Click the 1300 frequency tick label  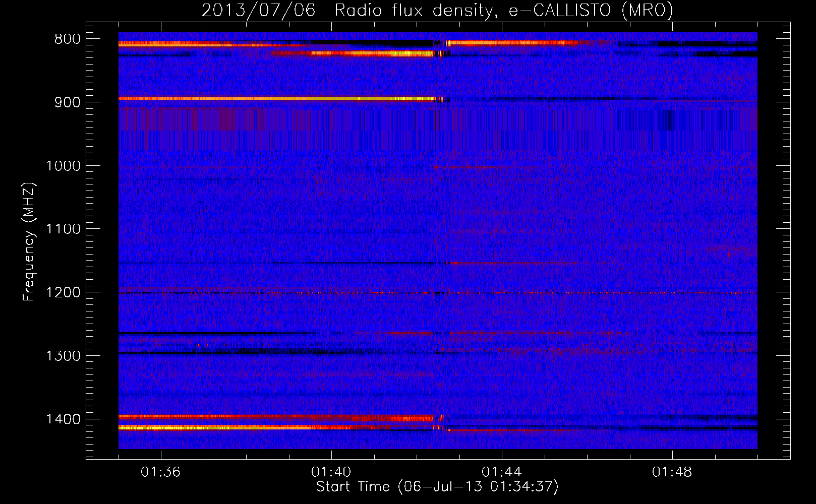click(63, 356)
